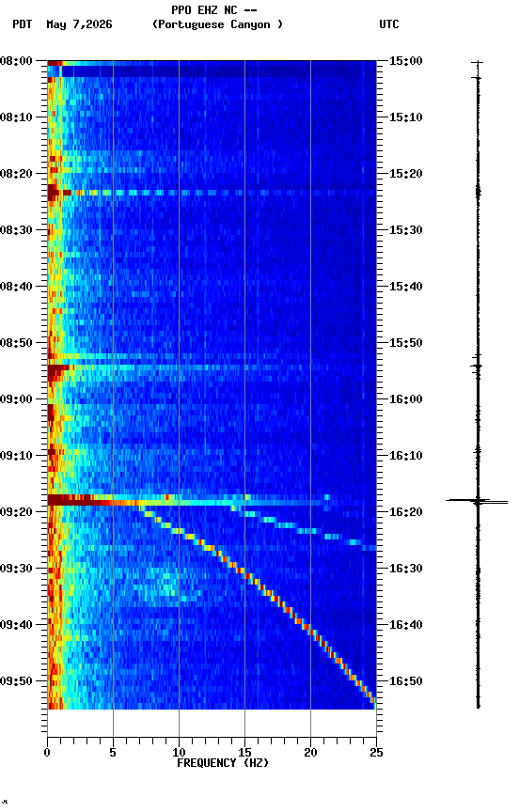Viewport: 519px width, 812px height.
Task: Click the '08:40' PDT time label
Action: tap(16, 287)
